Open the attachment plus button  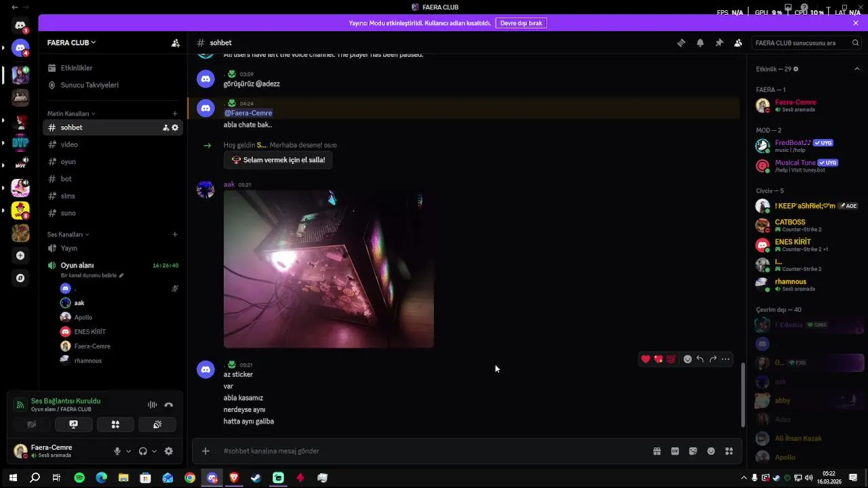[x=205, y=451]
